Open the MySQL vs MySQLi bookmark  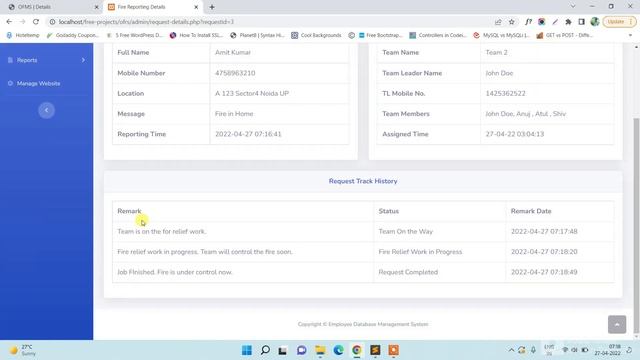coord(502,36)
